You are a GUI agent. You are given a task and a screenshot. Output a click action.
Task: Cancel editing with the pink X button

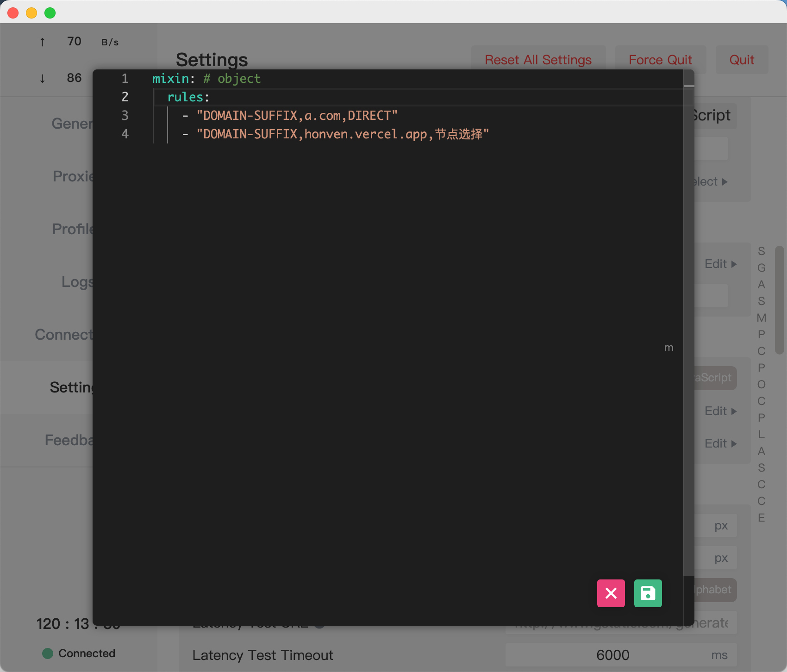pyautogui.click(x=611, y=593)
